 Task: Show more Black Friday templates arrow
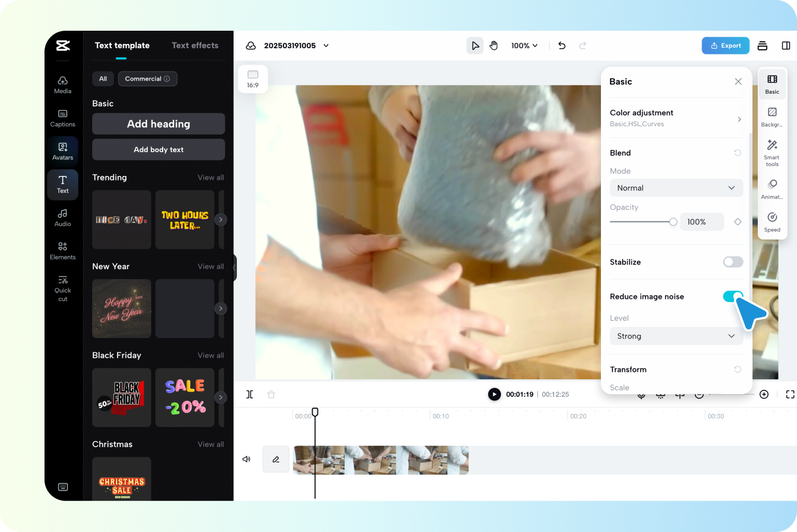221,397
